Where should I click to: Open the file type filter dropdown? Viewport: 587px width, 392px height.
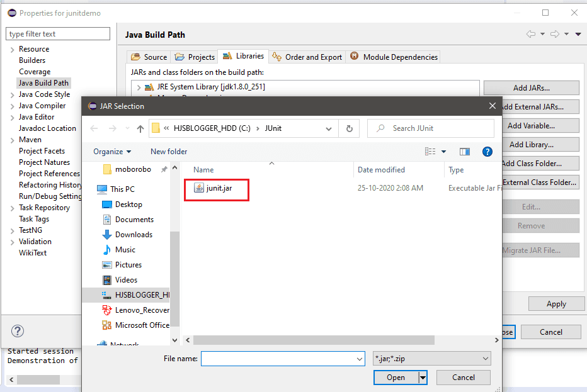(x=431, y=359)
